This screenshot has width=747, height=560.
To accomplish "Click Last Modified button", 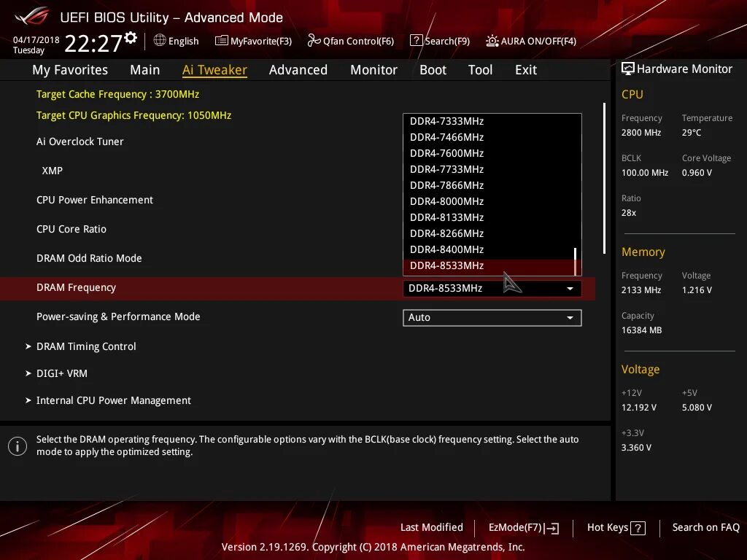I will tap(432, 528).
